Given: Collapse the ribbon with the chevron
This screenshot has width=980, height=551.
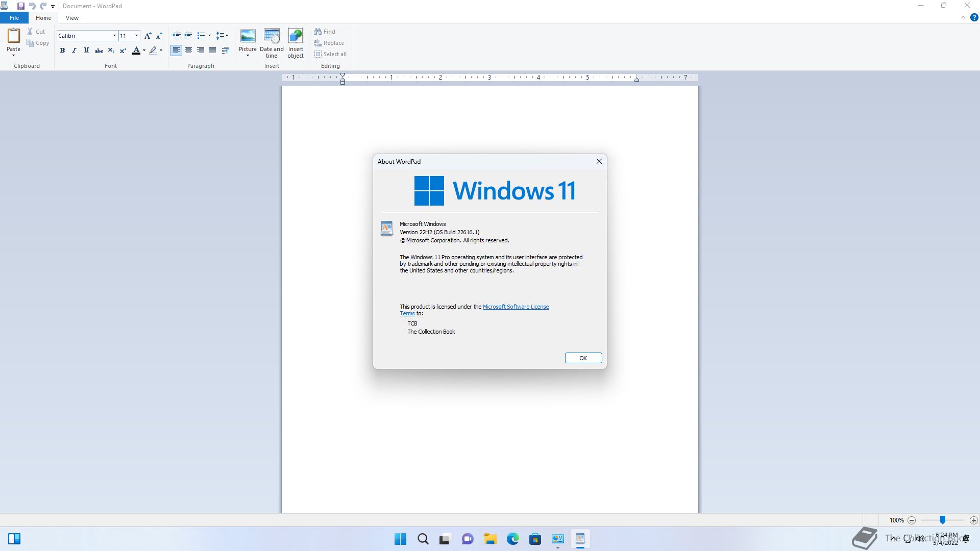Looking at the screenshot, I should [x=963, y=17].
